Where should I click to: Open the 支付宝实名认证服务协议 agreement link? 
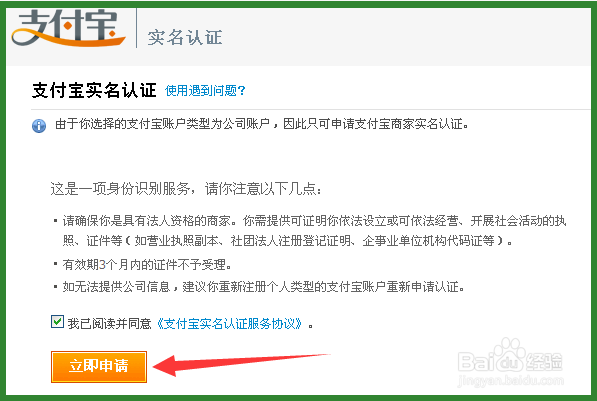coord(230,324)
